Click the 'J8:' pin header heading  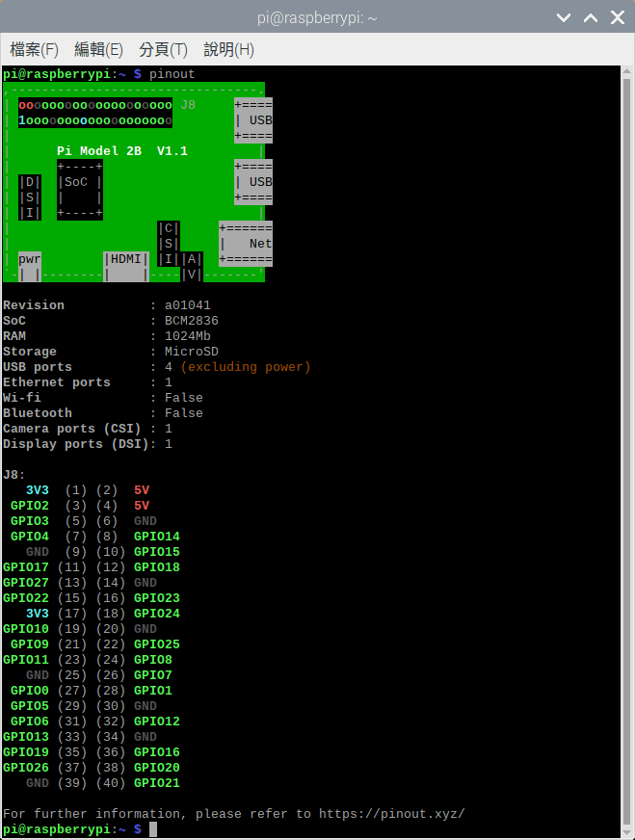[13, 475]
